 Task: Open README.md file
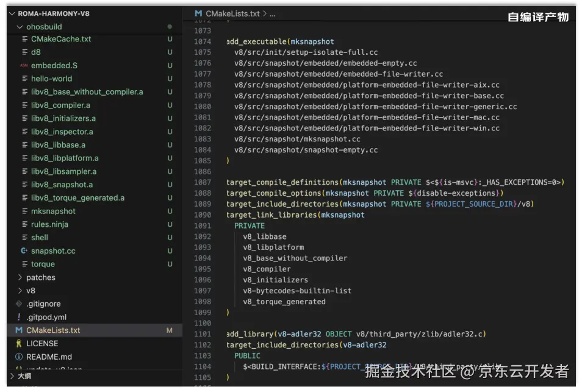pyautogui.click(x=49, y=357)
